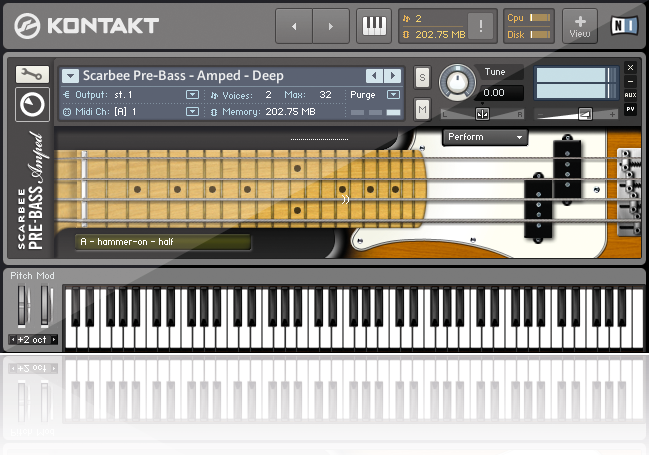Toggle the on-screen keyboard icon
The width and height of the screenshot is (649, 455).
[x=374, y=26]
